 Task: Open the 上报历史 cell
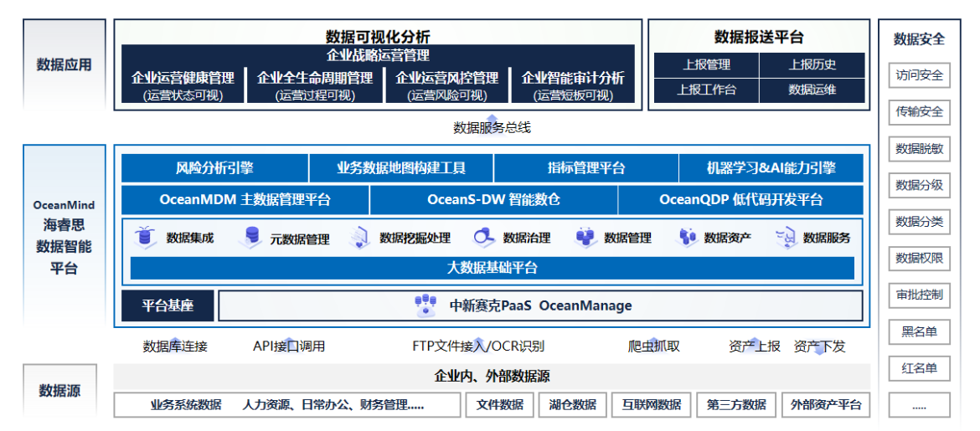tap(812, 65)
